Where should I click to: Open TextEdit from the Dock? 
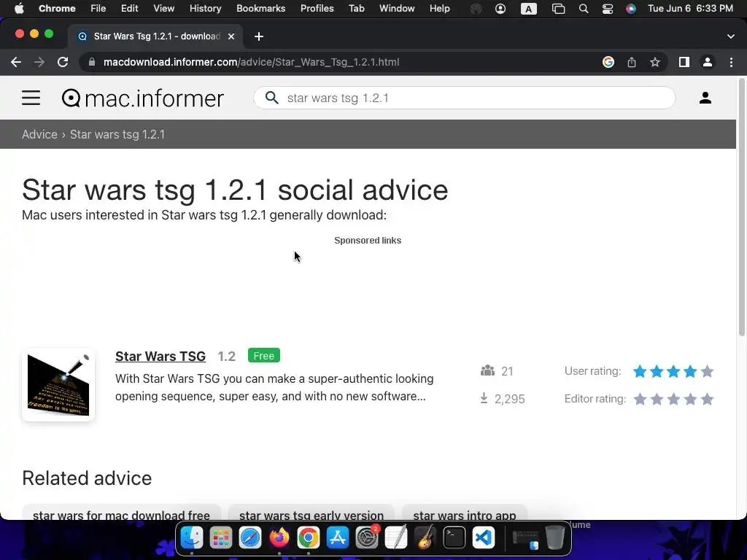[x=396, y=537]
